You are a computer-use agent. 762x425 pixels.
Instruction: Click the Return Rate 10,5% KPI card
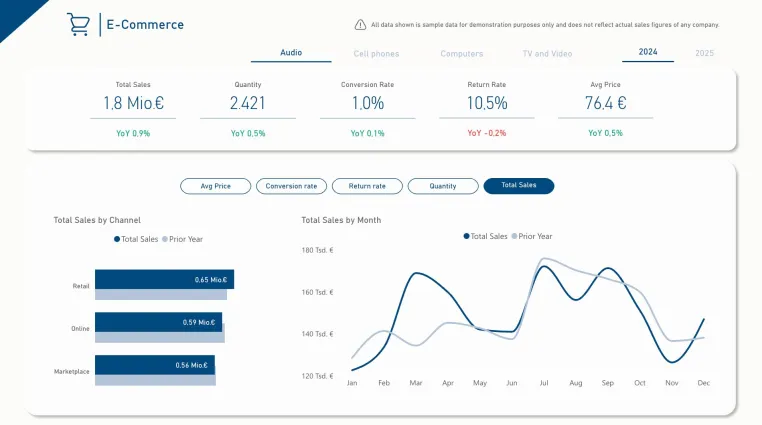[x=486, y=109]
